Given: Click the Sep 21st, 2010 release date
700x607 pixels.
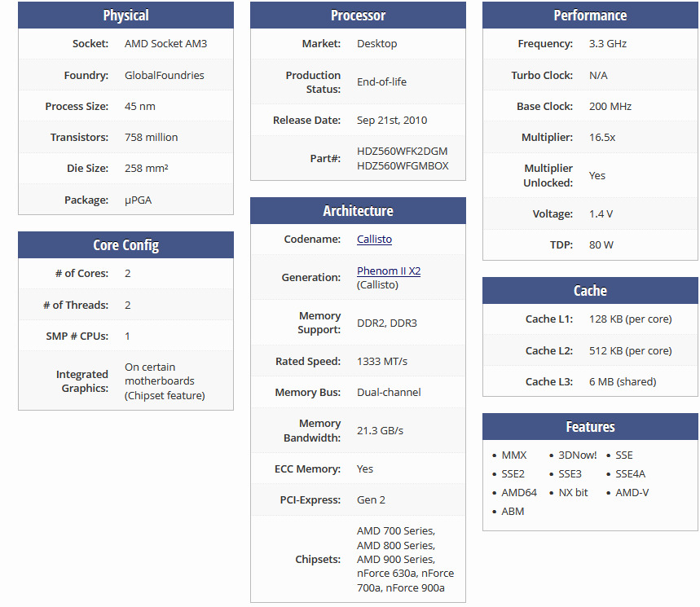Looking at the screenshot, I should (x=392, y=120).
